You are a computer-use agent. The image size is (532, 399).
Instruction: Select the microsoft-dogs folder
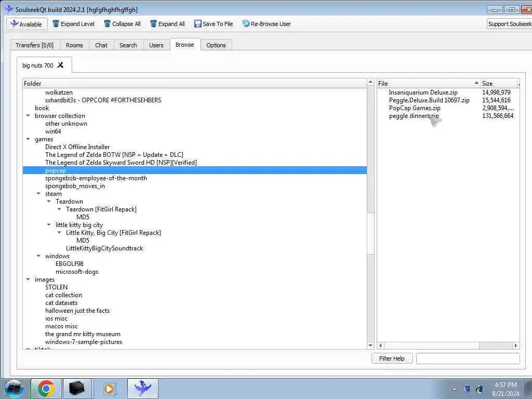coord(77,272)
